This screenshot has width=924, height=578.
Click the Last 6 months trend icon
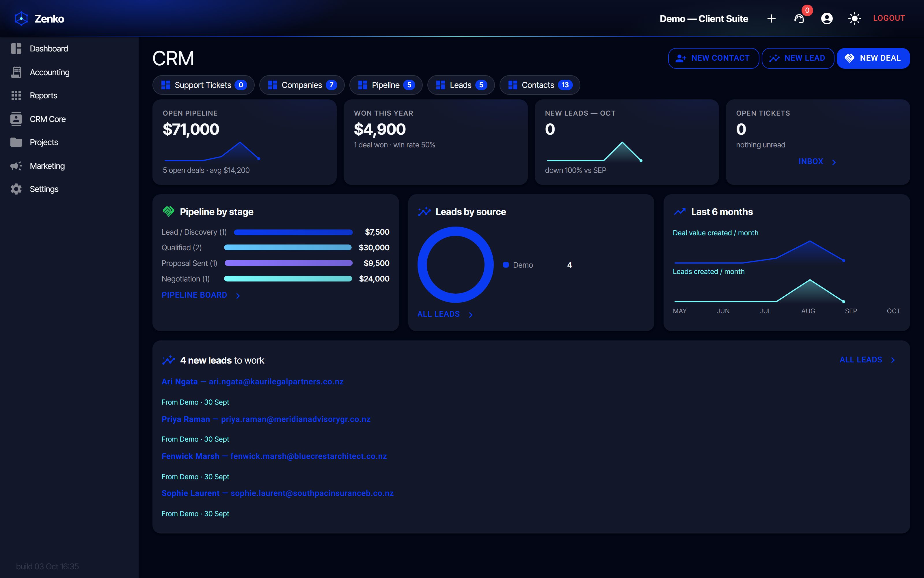click(x=680, y=211)
